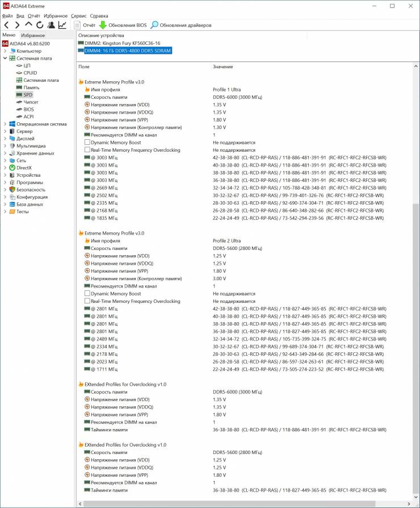
Task: Click the Устройства tree icon
Action: [x=12, y=175]
